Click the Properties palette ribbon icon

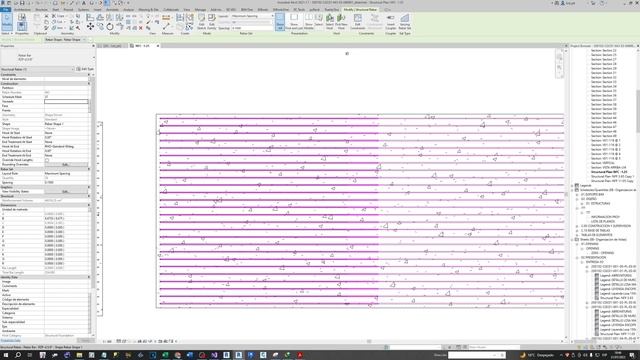pyautogui.click(x=22, y=27)
